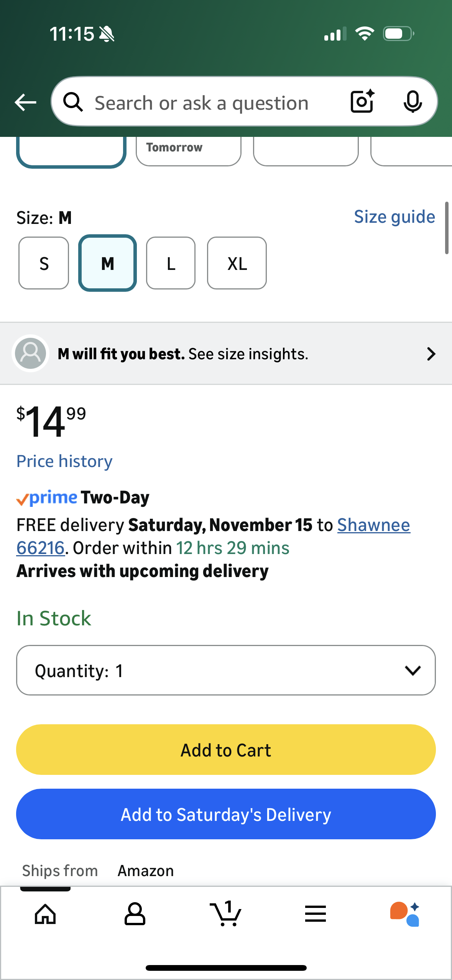452x980 pixels.
Task: Open the Size guide link
Action: coord(394,217)
